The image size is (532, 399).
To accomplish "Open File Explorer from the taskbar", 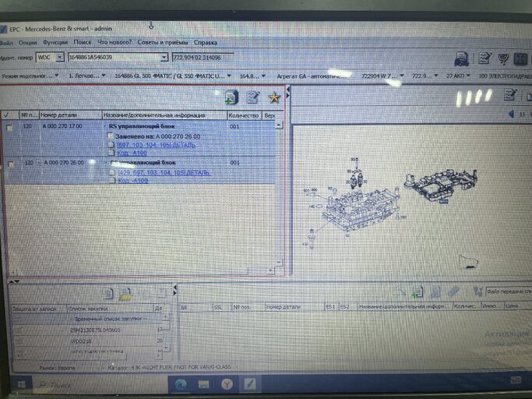I will coord(203,384).
